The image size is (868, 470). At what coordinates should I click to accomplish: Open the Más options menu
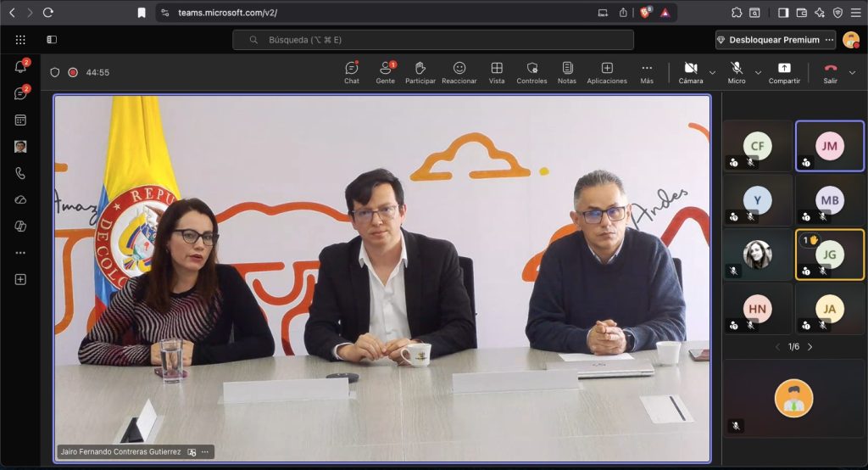[x=647, y=72]
